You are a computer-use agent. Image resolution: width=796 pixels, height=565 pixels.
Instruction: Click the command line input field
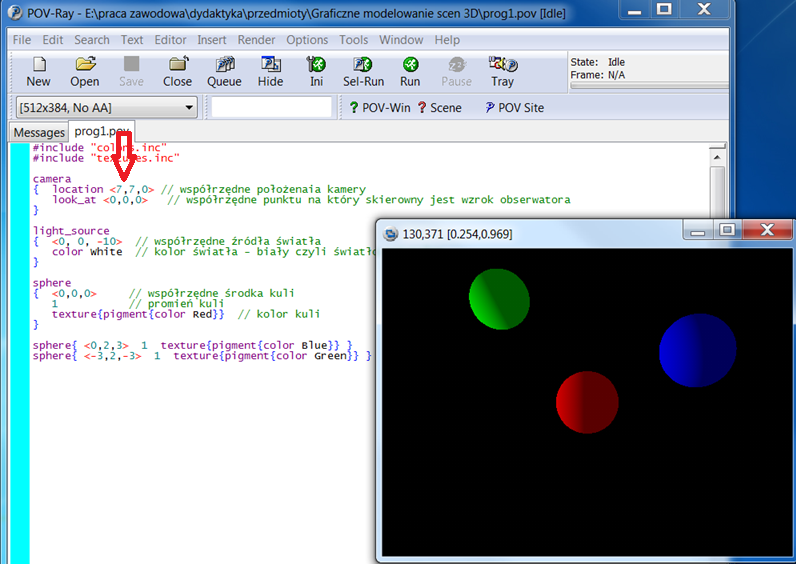[272, 108]
